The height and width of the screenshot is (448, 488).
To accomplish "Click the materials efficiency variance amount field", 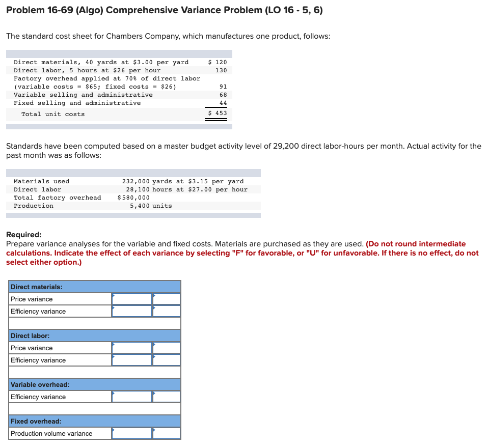I will click(131, 311).
